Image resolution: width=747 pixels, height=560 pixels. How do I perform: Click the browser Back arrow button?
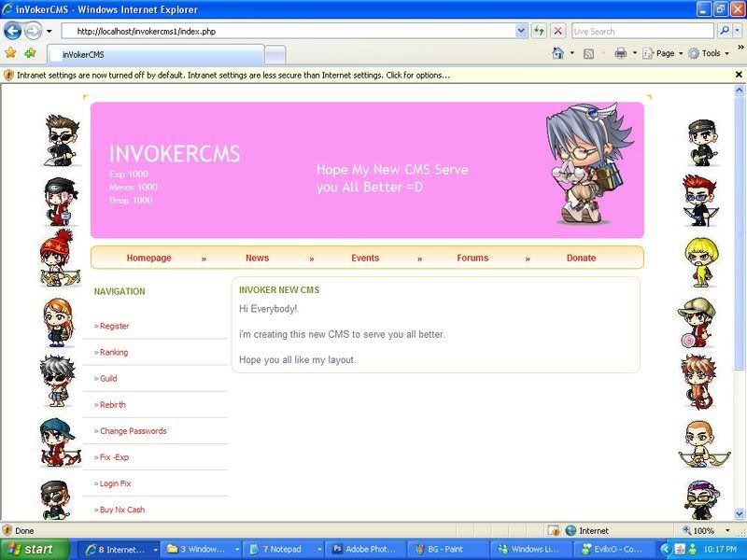(13, 32)
